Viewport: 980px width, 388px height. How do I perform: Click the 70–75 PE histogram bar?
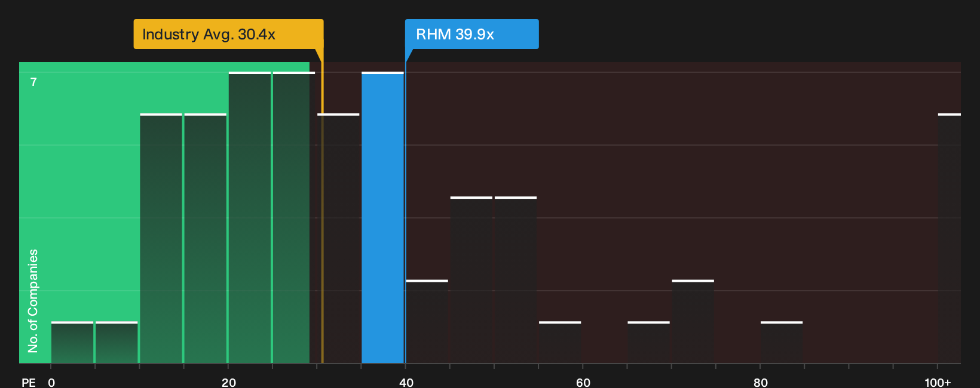click(693, 321)
